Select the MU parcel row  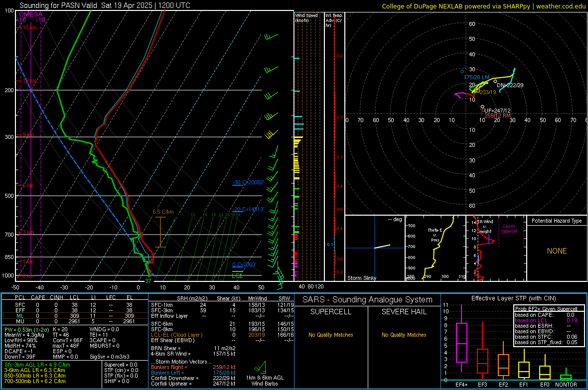[75, 321]
